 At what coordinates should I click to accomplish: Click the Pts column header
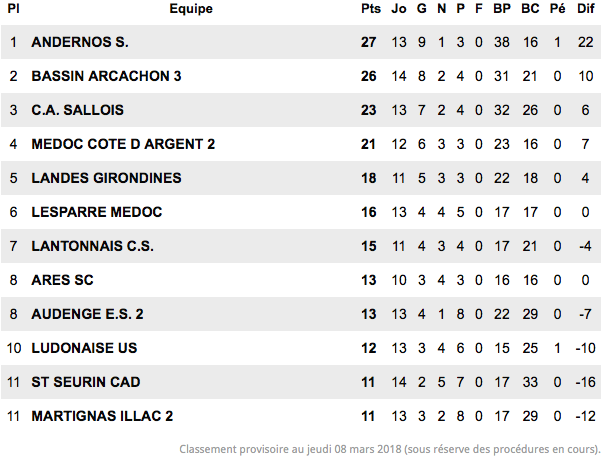[371, 8]
